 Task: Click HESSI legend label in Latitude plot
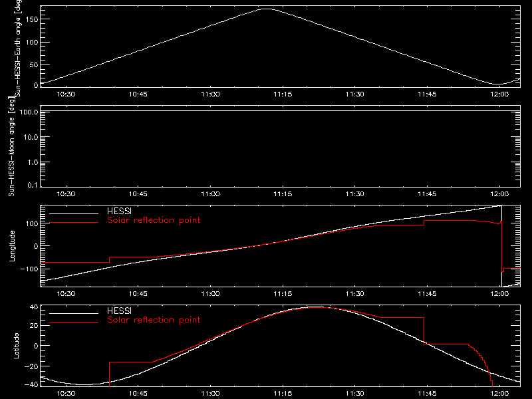(x=119, y=311)
